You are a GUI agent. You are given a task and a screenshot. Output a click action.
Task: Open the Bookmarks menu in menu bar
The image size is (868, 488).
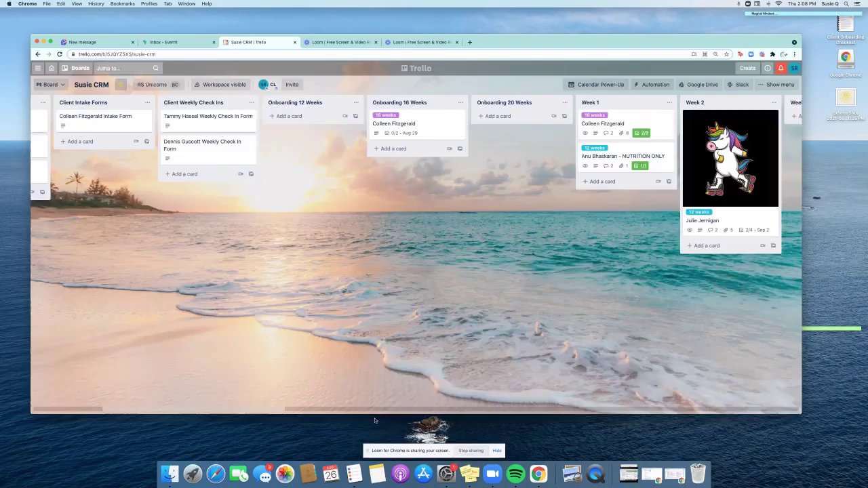[x=122, y=3]
